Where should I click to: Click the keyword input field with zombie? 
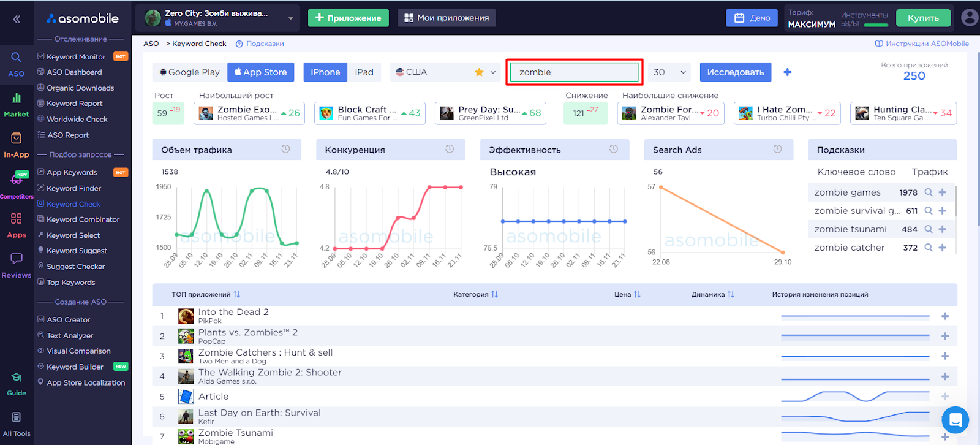point(575,72)
